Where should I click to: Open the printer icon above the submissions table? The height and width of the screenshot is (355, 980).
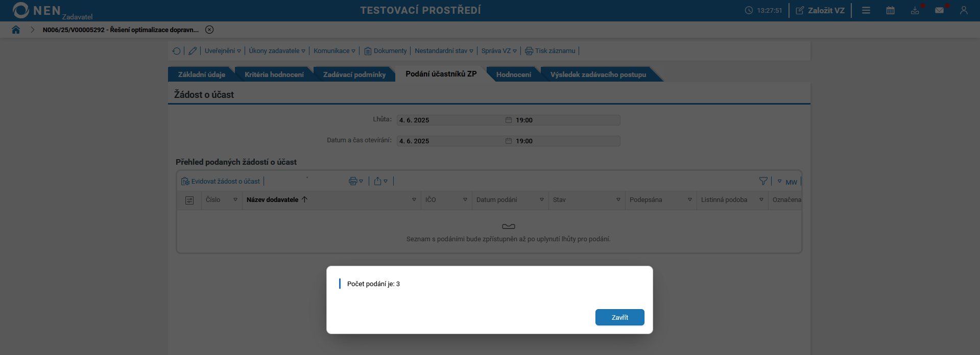(353, 181)
